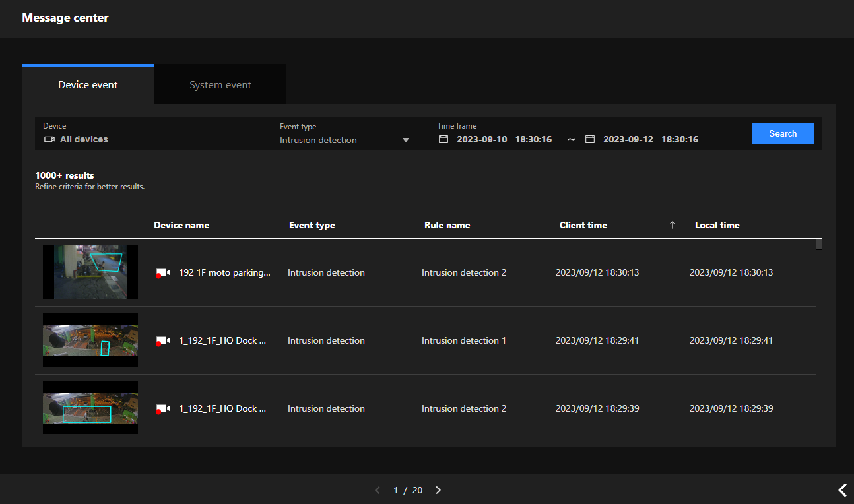
Task: Open start date calendar icon
Action: point(443,139)
